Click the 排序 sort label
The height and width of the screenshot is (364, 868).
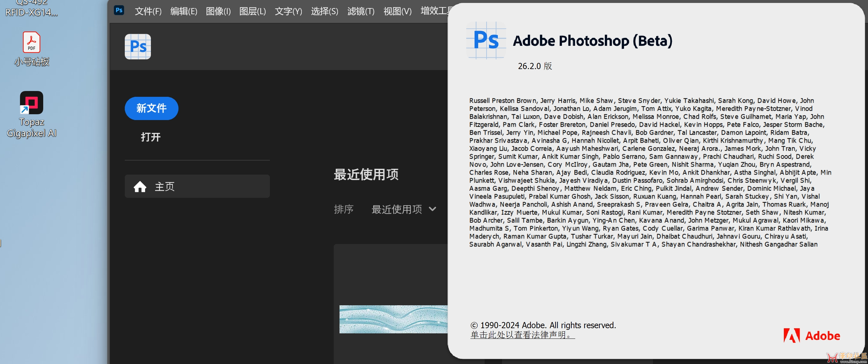coord(344,209)
